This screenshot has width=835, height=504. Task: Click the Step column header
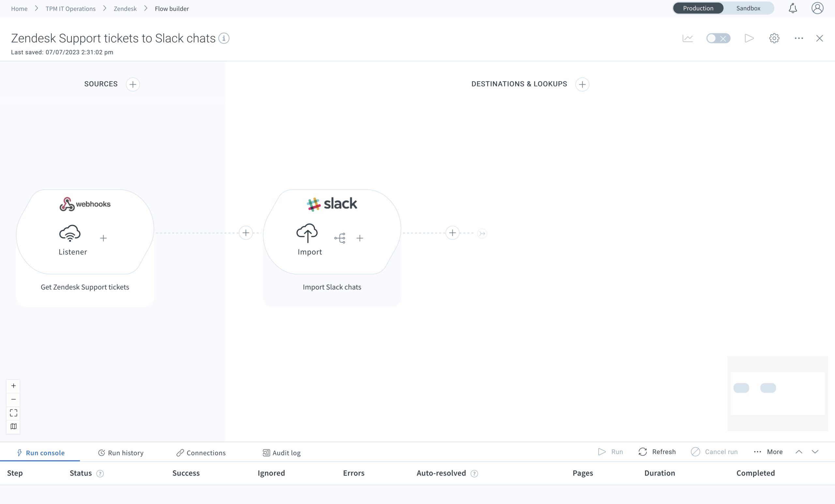click(x=15, y=473)
